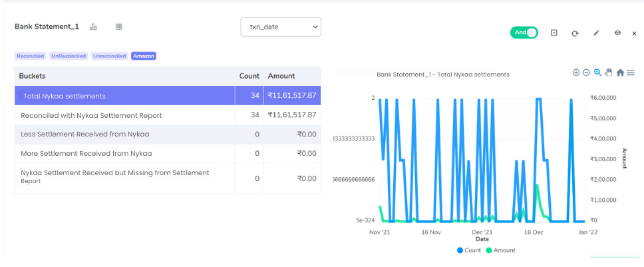Select the UnReconciled tag
The width and height of the screenshot is (644, 267).
(69, 56)
